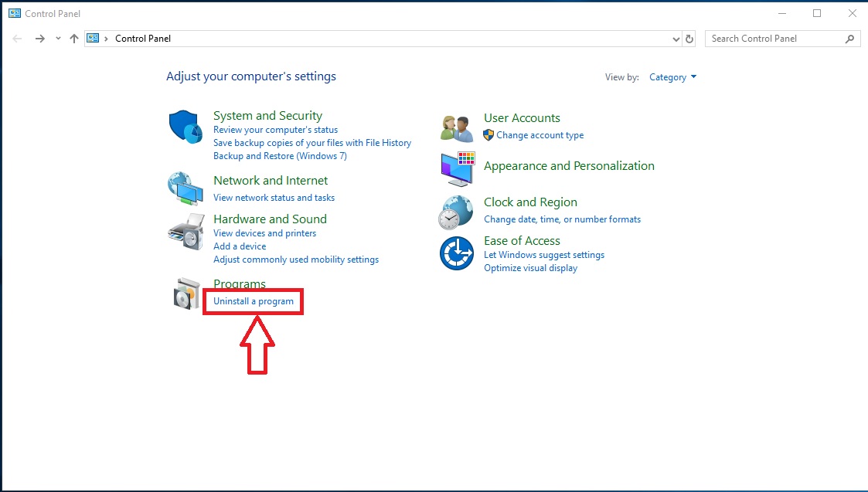Viewport: 868px width, 492px height.
Task: Click the Programs disc box icon
Action: coord(186,294)
